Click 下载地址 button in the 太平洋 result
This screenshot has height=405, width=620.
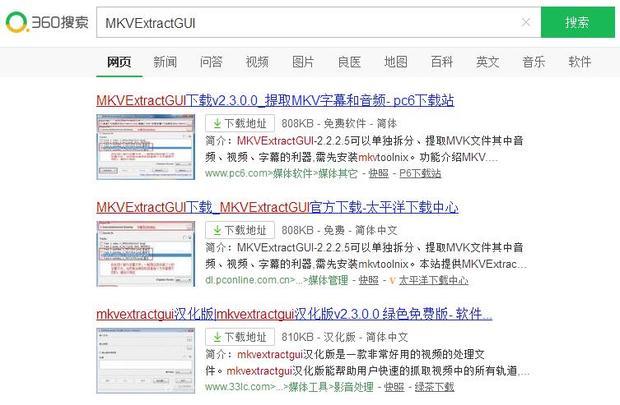[240, 230]
